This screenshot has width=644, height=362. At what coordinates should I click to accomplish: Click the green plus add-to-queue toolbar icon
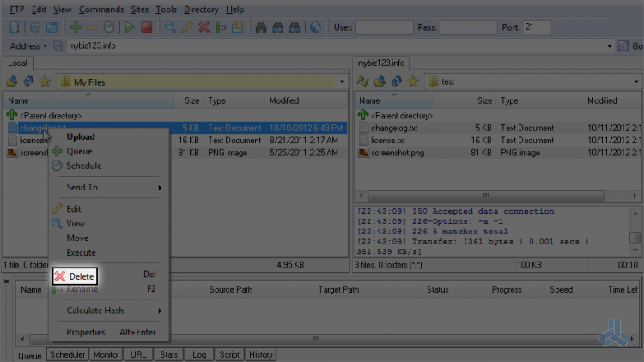click(x=76, y=27)
